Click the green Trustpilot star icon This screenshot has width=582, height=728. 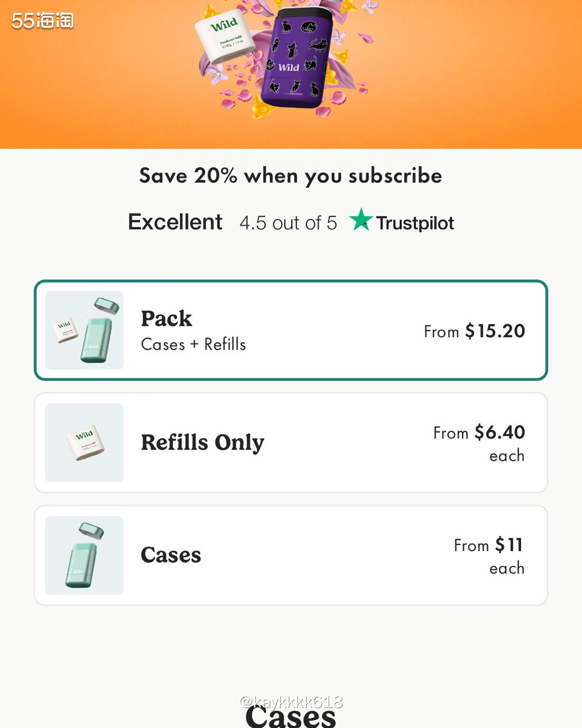pyautogui.click(x=361, y=221)
